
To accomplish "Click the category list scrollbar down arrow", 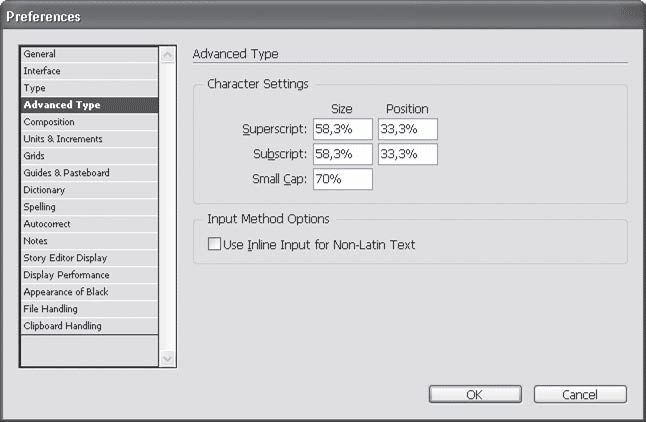I will click(x=167, y=357).
